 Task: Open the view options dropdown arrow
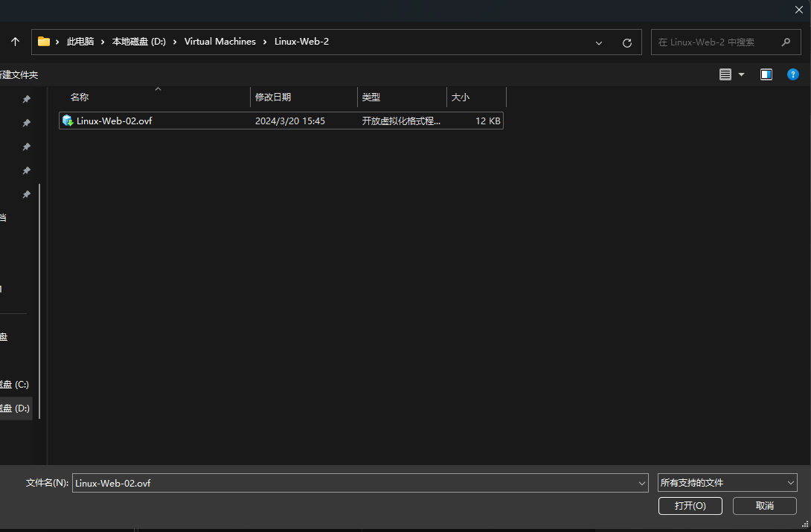pyautogui.click(x=741, y=74)
